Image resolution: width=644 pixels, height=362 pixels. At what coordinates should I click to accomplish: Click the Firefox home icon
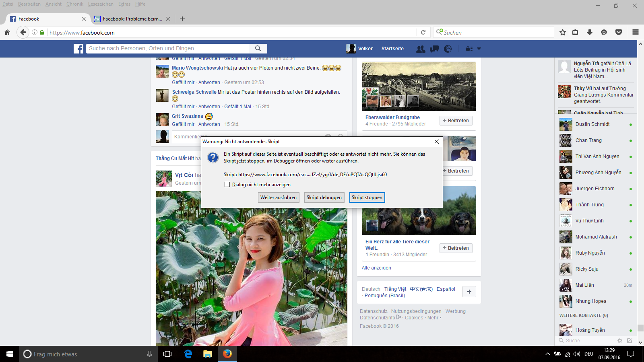click(7, 33)
